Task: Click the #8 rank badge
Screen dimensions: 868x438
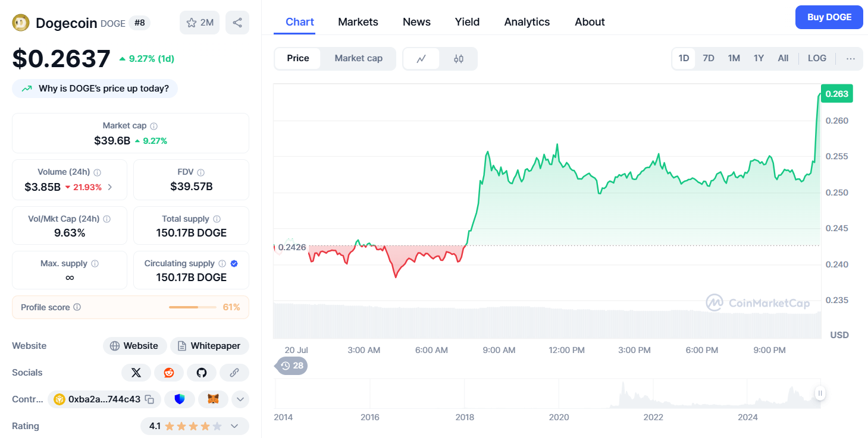Action: pyautogui.click(x=140, y=23)
